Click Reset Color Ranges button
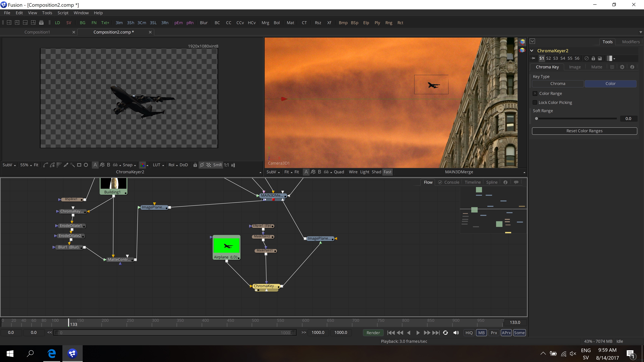644x362 pixels. coord(584,131)
